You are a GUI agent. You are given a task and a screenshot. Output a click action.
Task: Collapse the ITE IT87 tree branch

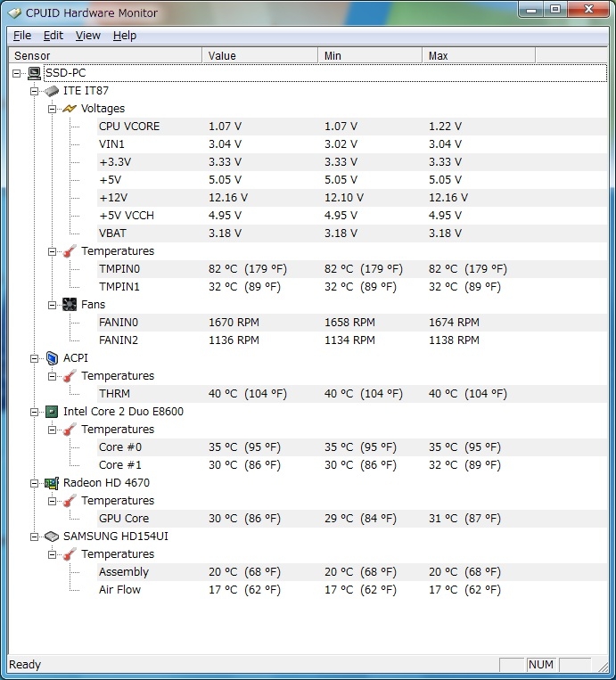35,91
